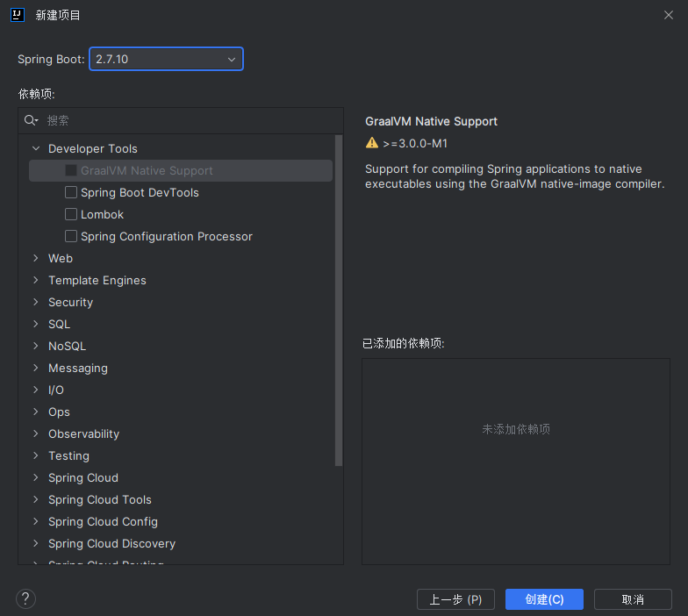The height and width of the screenshot is (616, 688).
Task: Expand the Observability category chevron
Action: (x=36, y=433)
